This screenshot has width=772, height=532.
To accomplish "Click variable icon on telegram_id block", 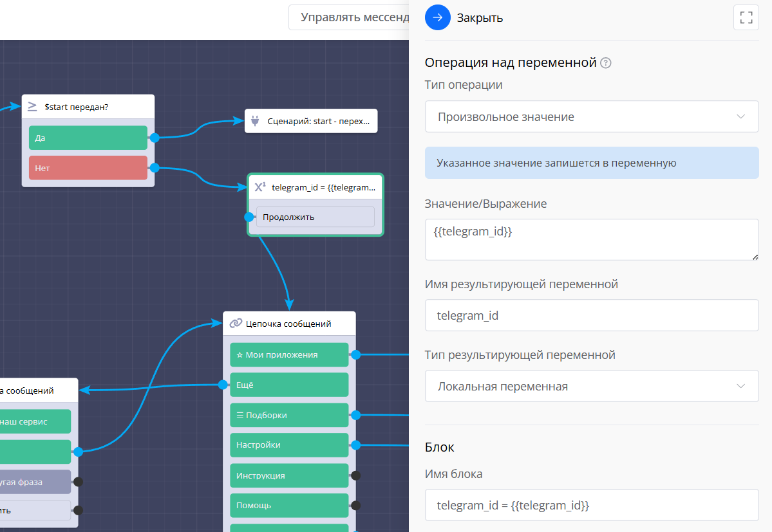I will click(260, 187).
